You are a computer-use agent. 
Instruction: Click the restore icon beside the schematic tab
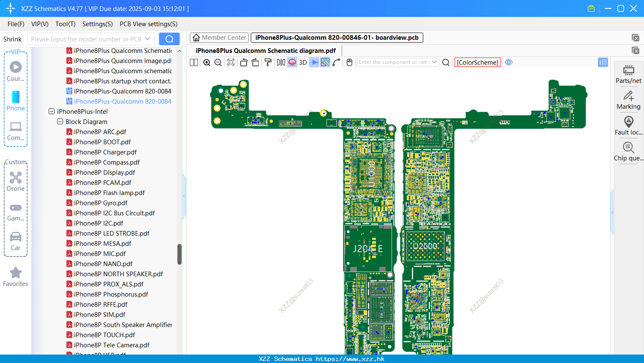pos(636,50)
